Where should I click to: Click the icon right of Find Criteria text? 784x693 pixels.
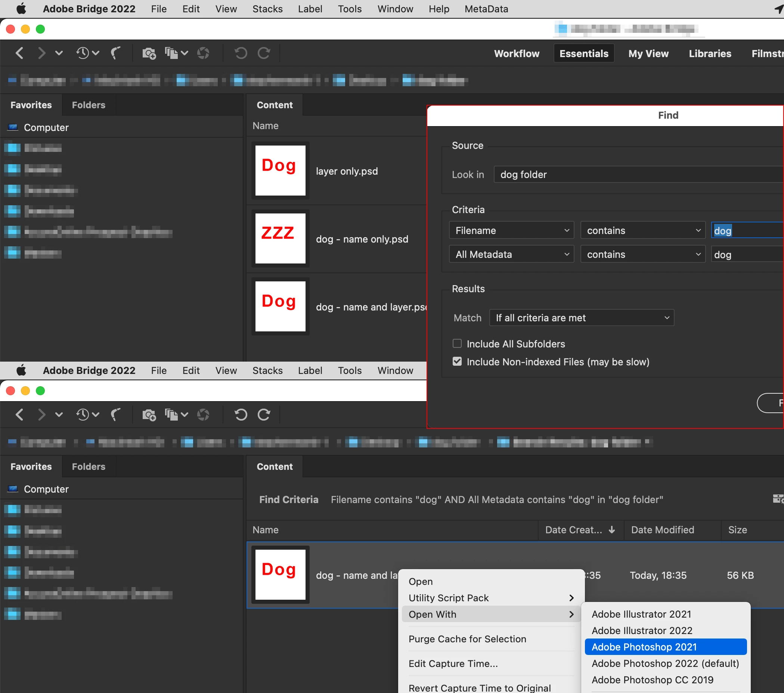pyautogui.click(x=778, y=499)
